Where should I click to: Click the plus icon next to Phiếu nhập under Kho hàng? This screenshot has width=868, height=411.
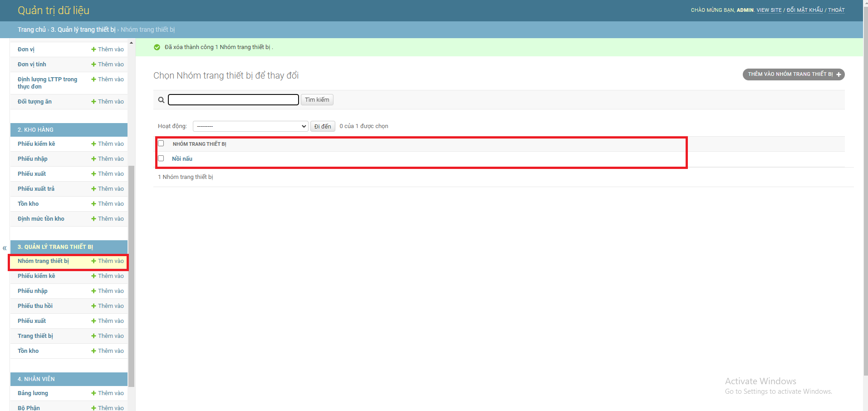click(x=93, y=158)
